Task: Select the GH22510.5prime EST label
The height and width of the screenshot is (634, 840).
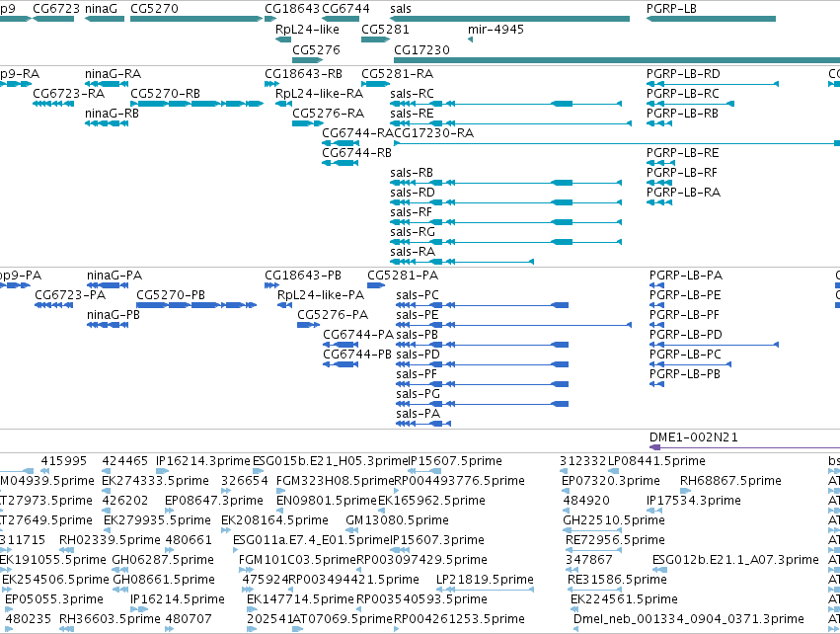Action: point(613,520)
